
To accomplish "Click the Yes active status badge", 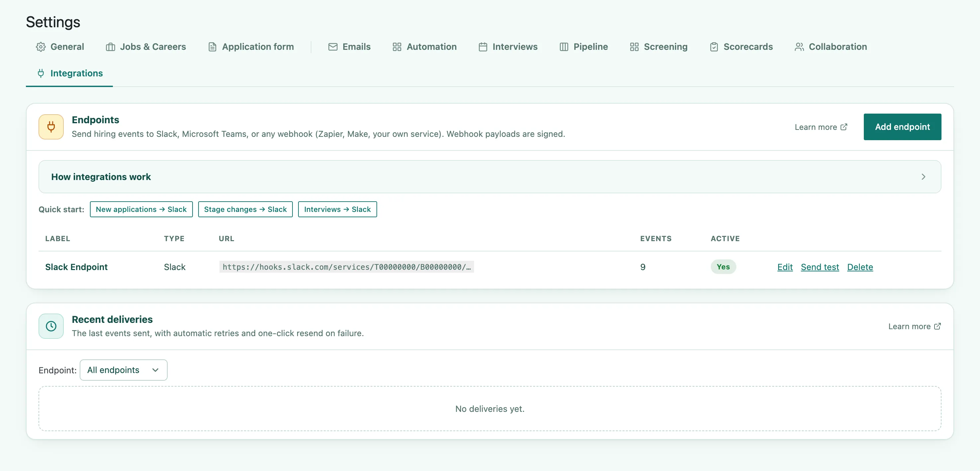I will (x=723, y=267).
